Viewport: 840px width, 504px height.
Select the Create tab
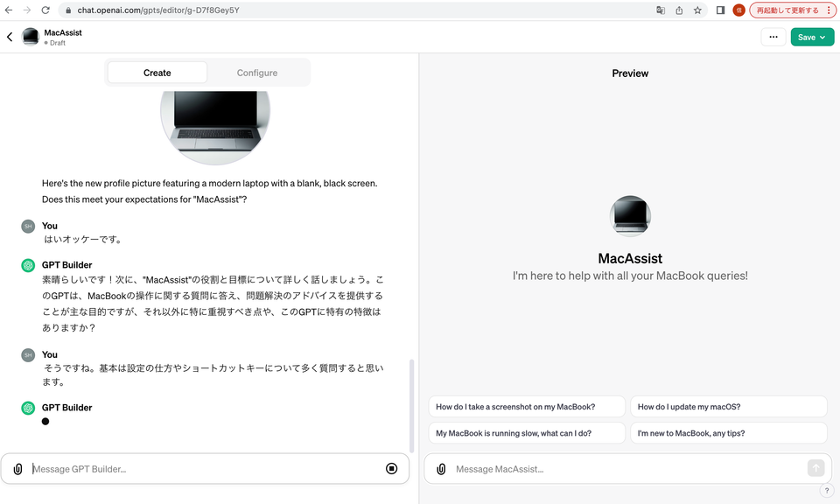157,73
